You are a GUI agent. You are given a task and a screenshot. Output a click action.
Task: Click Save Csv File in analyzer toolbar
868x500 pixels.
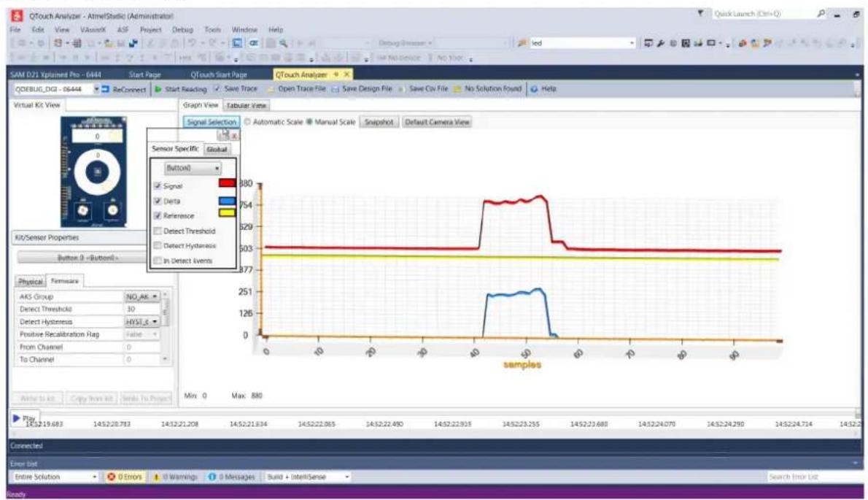(x=424, y=88)
